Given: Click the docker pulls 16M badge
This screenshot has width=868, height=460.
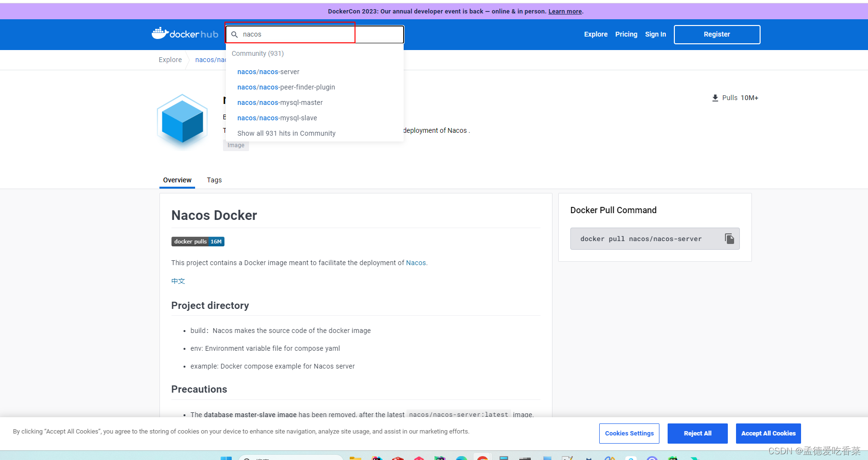Looking at the screenshot, I should 198,242.
